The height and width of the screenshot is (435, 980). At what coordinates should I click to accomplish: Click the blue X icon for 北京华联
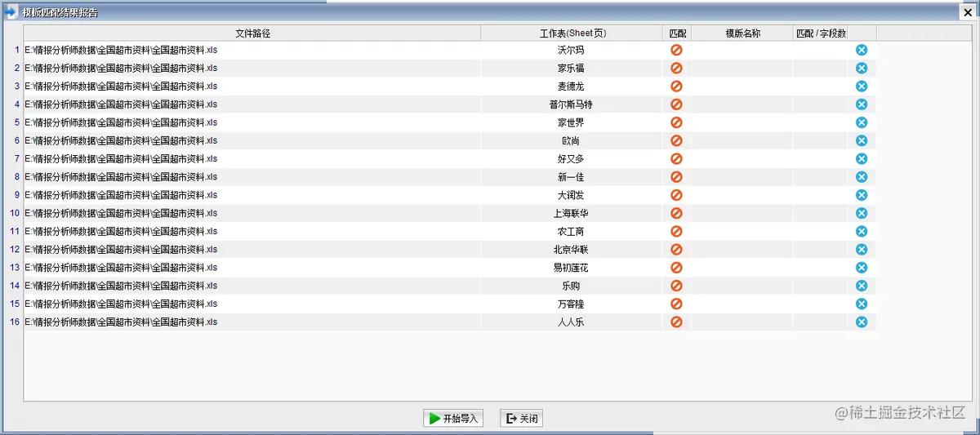click(862, 249)
